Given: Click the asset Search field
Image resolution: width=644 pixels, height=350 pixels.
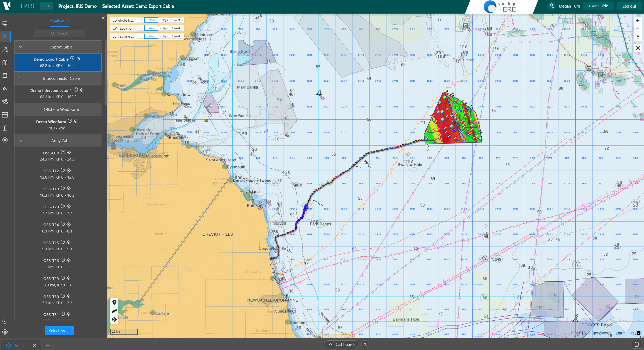Looking at the screenshot, I should (x=59, y=34).
